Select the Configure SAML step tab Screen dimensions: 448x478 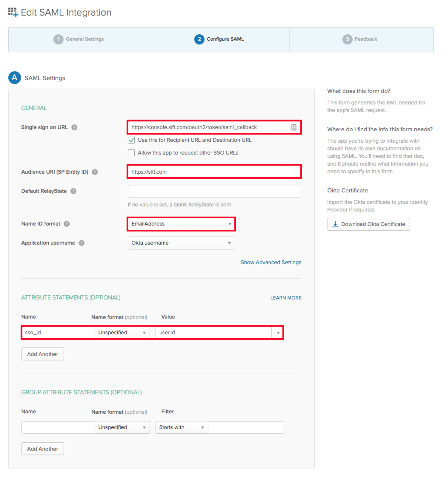pyautogui.click(x=219, y=39)
